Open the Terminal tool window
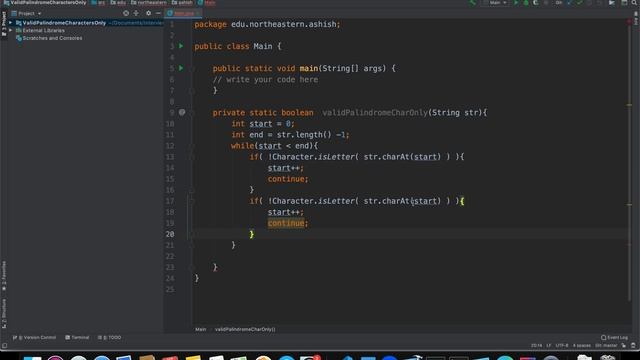The image size is (640, 360). 77,338
